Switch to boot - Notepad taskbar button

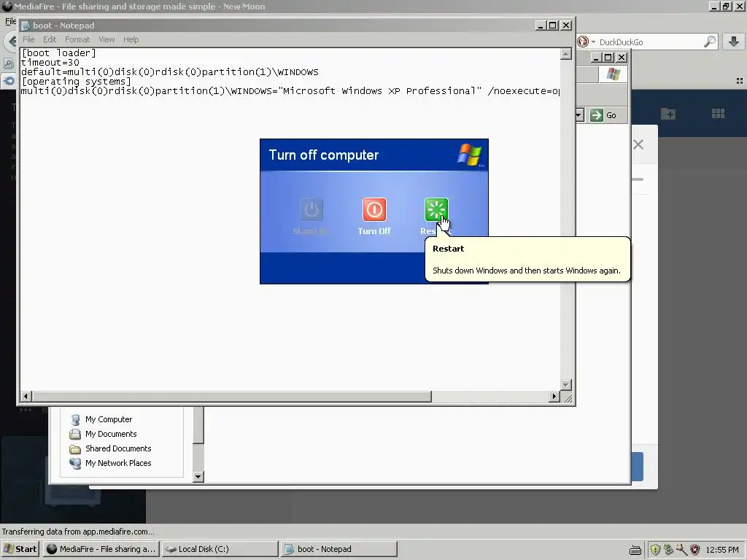point(338,549)
